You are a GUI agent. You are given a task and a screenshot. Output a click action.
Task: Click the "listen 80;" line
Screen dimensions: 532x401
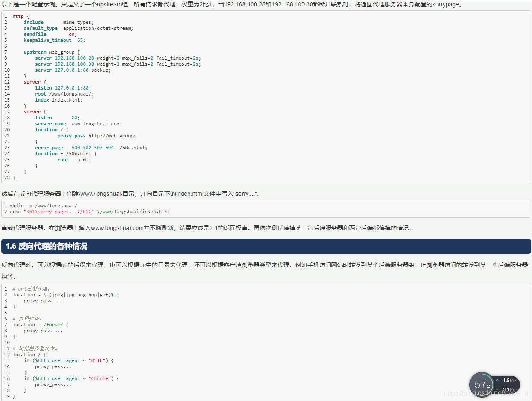57,118
